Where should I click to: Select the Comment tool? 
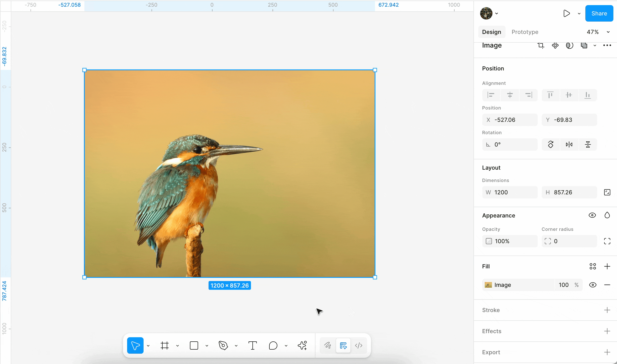273,345
